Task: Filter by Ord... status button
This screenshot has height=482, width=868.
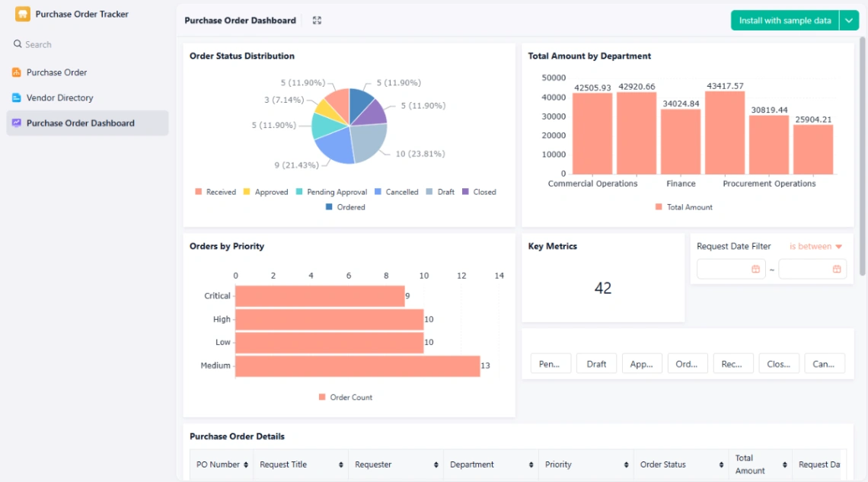Action: [x=688, y=363]
